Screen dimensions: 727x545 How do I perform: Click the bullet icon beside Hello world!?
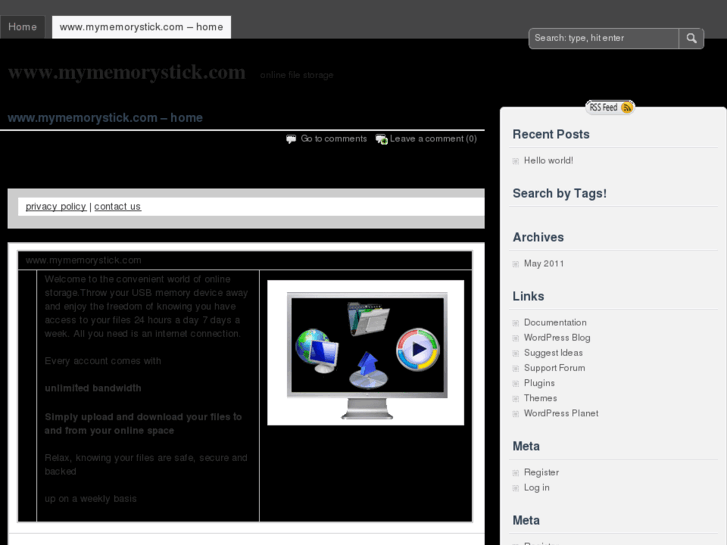(x=516, y=161)
